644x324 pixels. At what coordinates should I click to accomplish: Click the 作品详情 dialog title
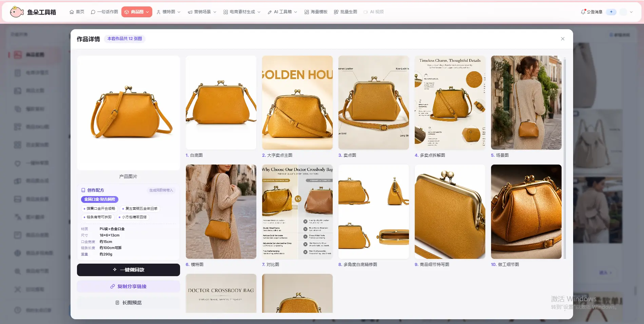[x=88, y=39]
